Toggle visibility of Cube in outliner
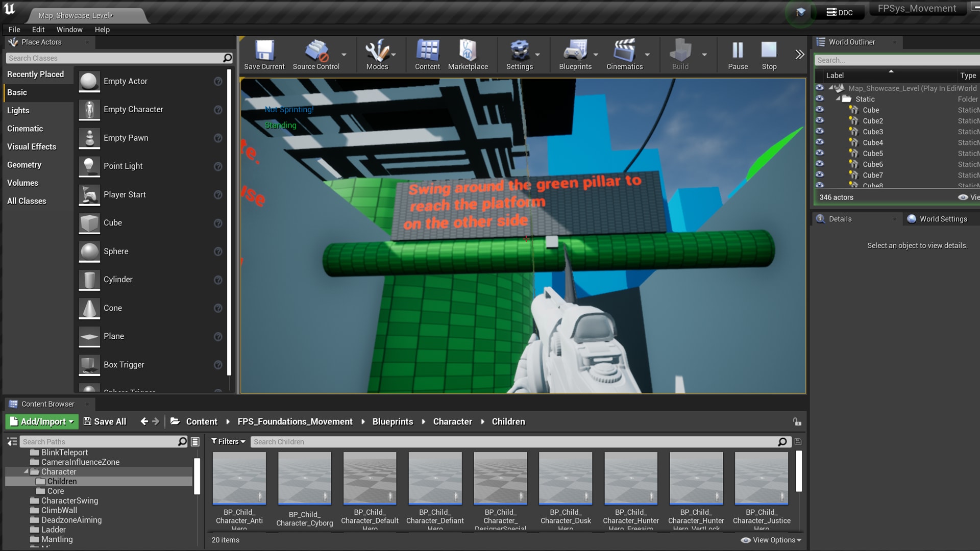The height and width of the screenshot is (551, 980). tap(820, 110)
